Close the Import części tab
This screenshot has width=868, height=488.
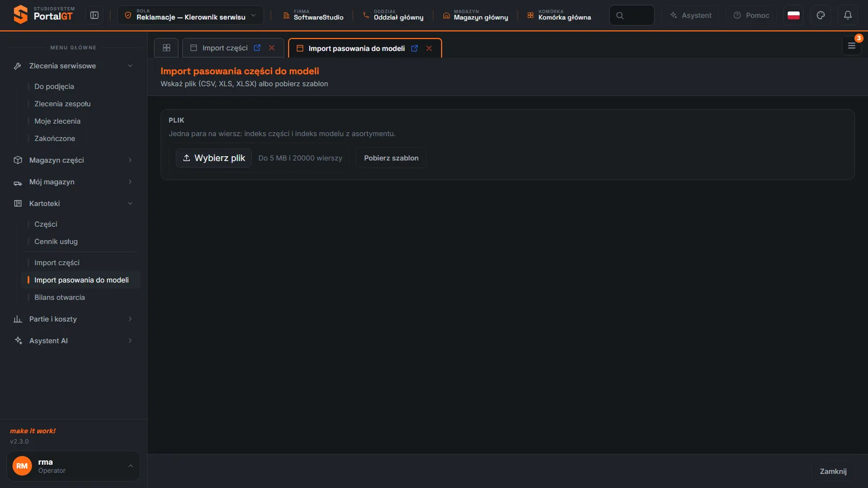coord(272,48)
